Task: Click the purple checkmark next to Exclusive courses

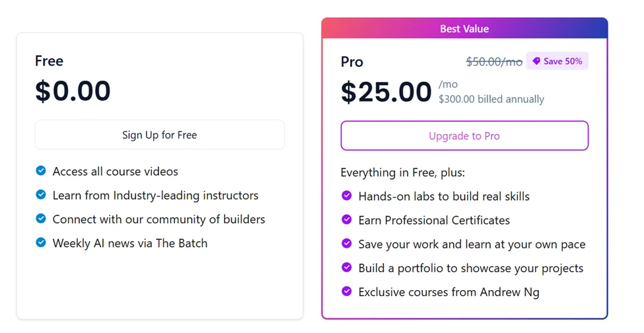Action: [347, 291]
